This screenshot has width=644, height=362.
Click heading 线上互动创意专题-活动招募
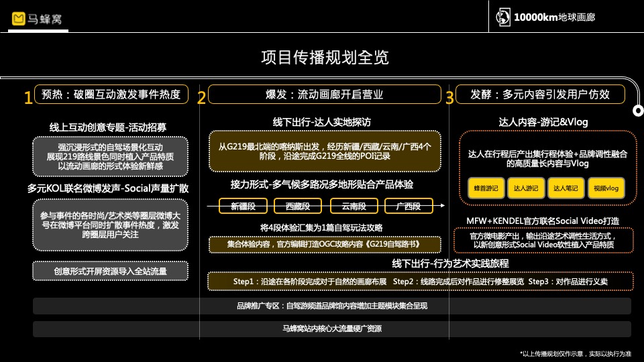point(108,127)
